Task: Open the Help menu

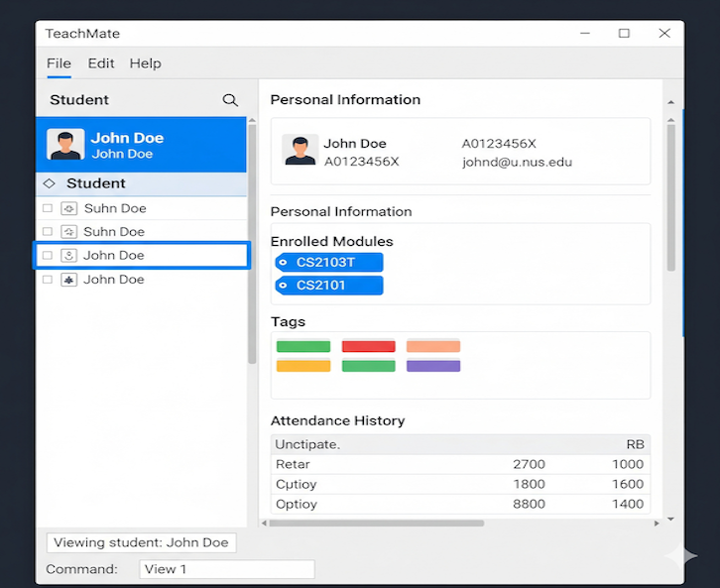Action: (145, 63)
